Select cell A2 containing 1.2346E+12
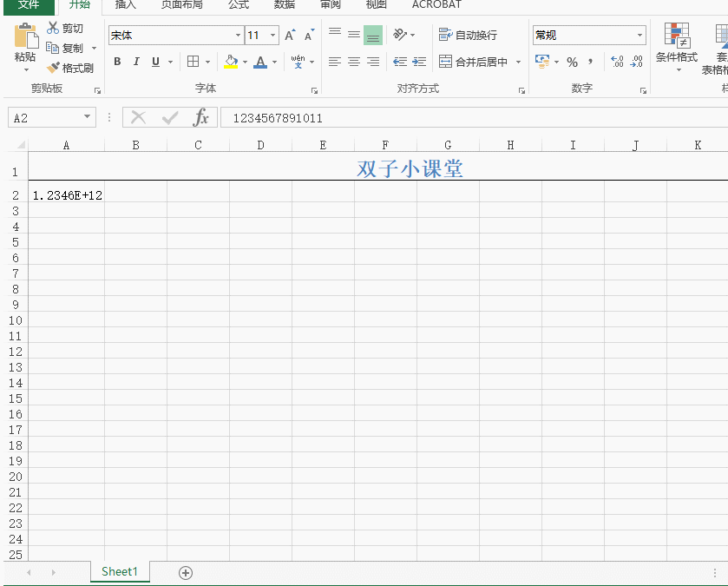Viewport: 728px width, 586px height. point(66,195)
